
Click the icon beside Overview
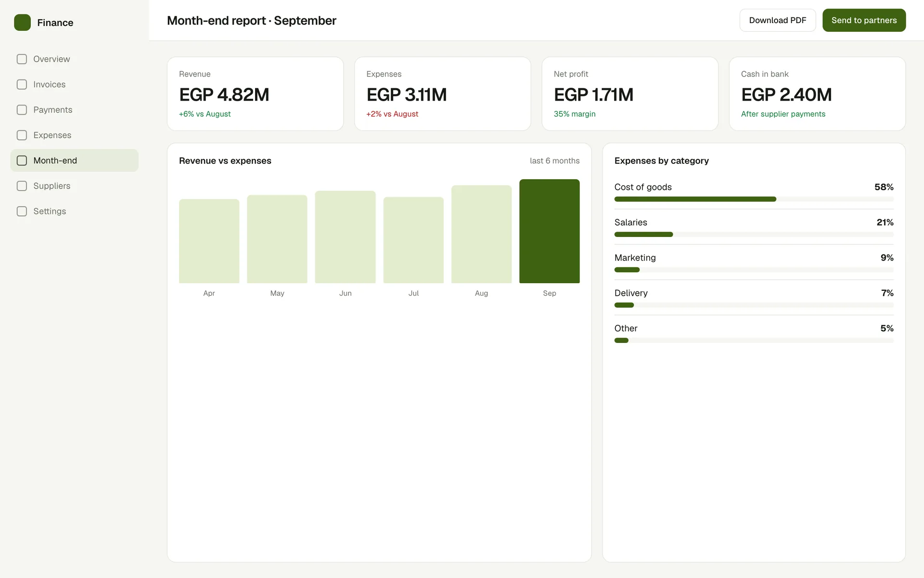point(22,59)
